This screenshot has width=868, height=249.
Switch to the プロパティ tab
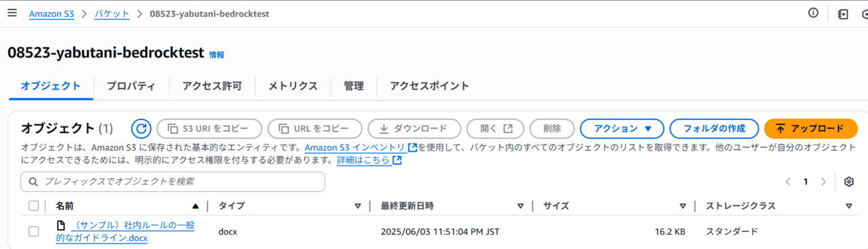coord(131,86)
